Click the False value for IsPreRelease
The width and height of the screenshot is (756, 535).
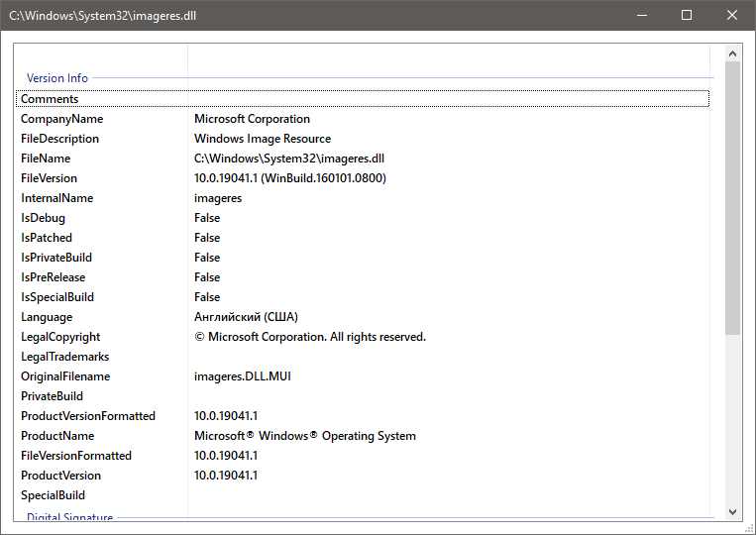(x=207, y=277)
